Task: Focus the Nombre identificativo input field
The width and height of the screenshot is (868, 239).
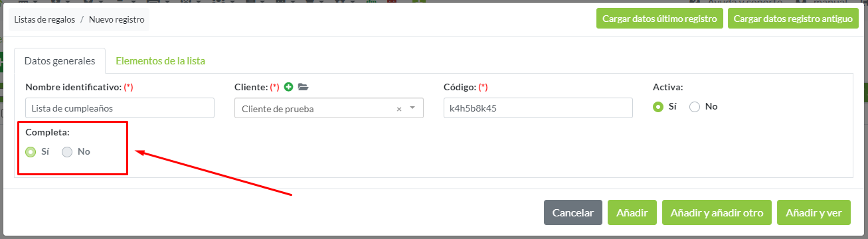Action: pyautogui.click(x=120, y=108)
